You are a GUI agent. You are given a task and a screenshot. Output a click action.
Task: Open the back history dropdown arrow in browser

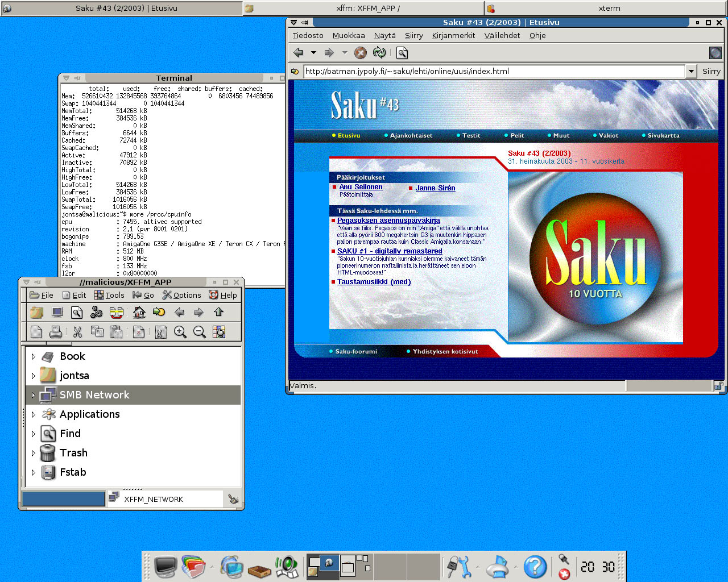point(313,53)
